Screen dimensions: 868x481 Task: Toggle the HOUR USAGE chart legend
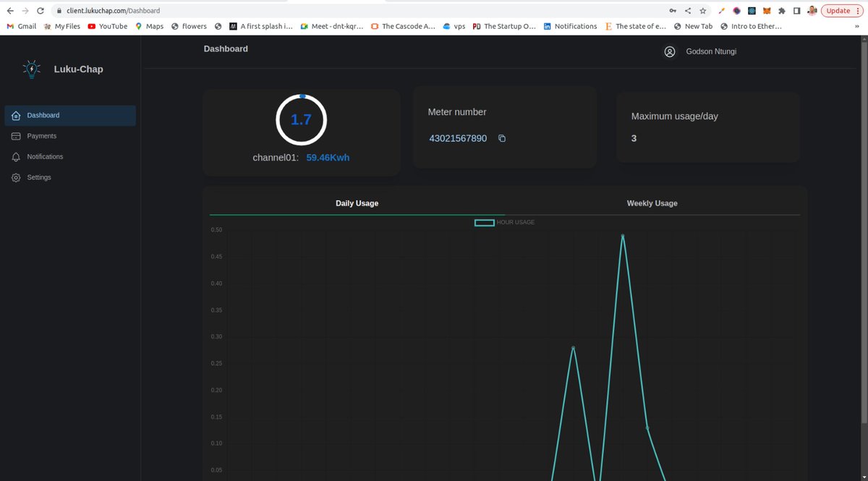[x=505, y=222]
